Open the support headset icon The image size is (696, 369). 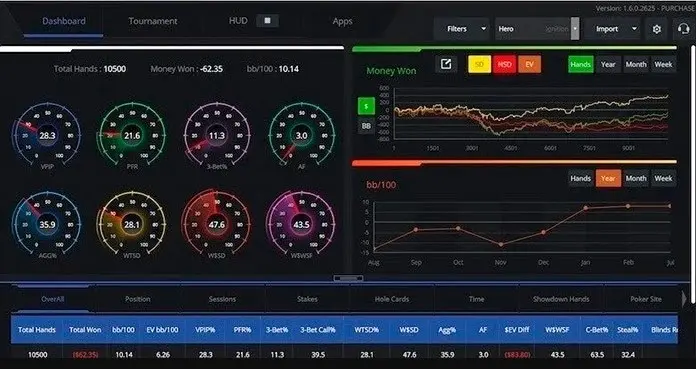coord(684,29)
